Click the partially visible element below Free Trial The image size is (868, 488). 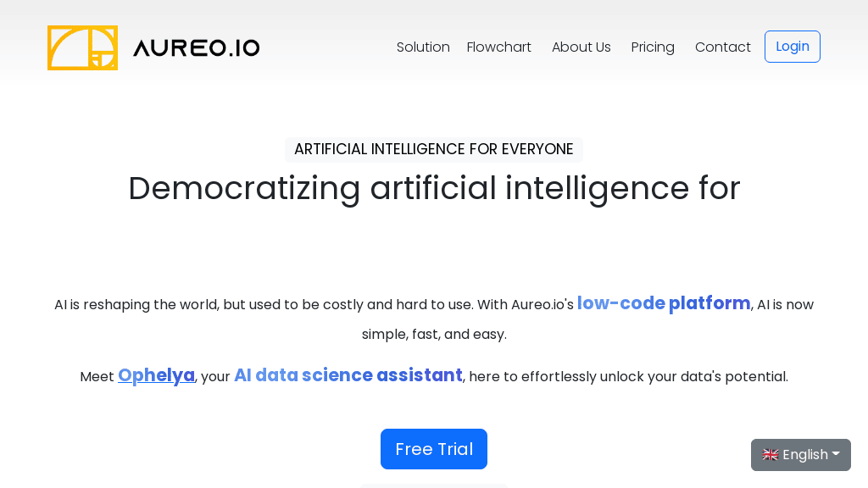[x=434, y=485]
